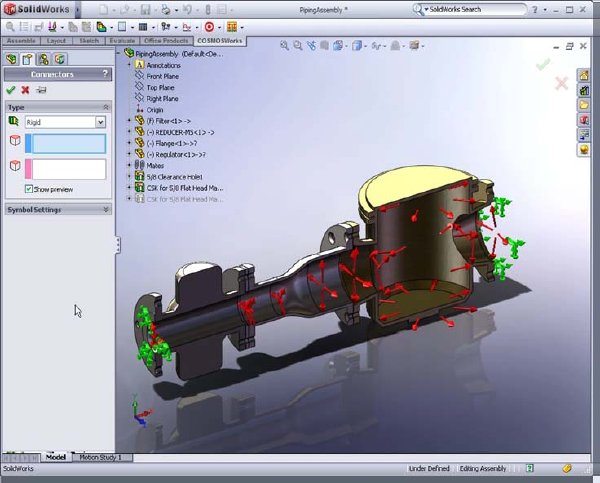Open the Print icon dropdown arrow

pyautogui.click(x=176, y=10)
